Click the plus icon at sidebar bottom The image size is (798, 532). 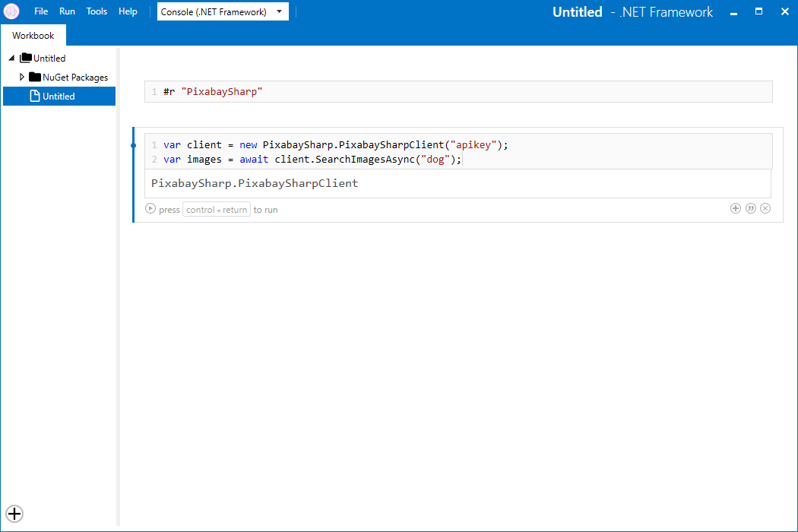[14, 514]
